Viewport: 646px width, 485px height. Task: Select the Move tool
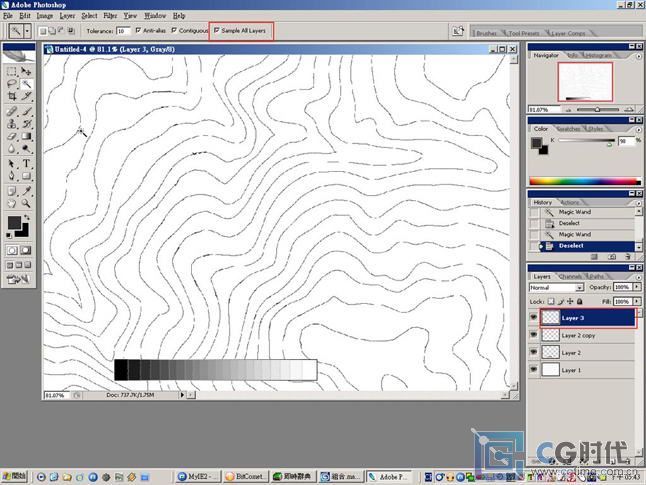(x=26, y=72)
